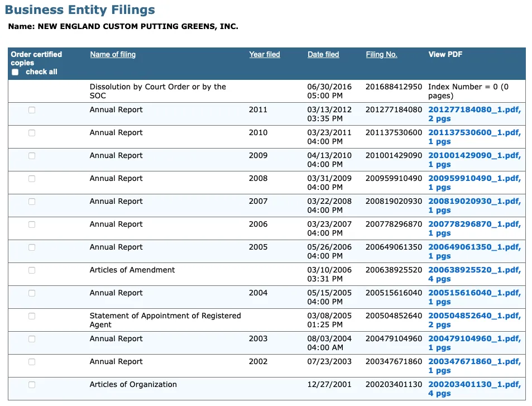Viewport: 532px width, 406px height.
Task: Open 200959910490_1.pdf filing
Action: pyautogui.click(x=474, y=178)
